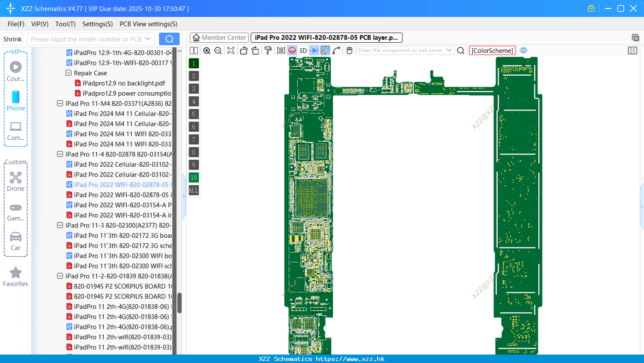Collapse the Repair Case folder
Screen dimensions: 644x363
click(x=69, y=73)
